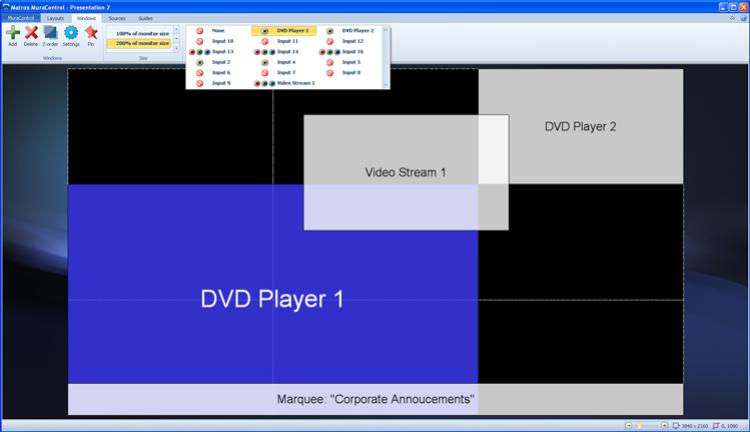Open the Sources ribbon tab

(x=117, y=18)
